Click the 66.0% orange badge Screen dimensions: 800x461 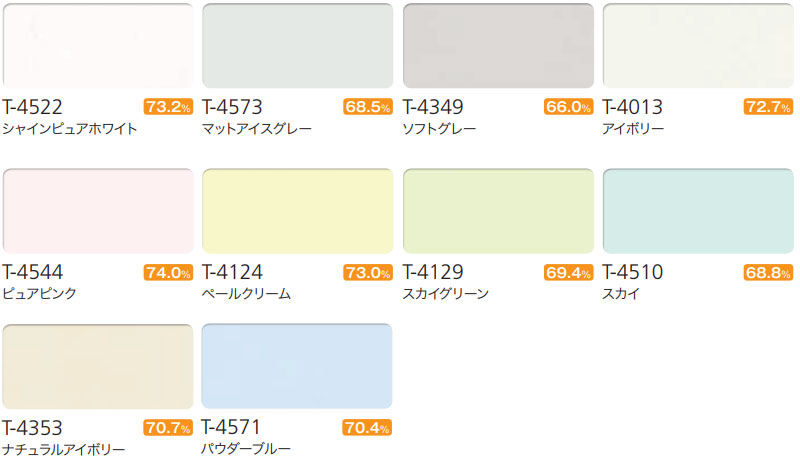(568, 107)
